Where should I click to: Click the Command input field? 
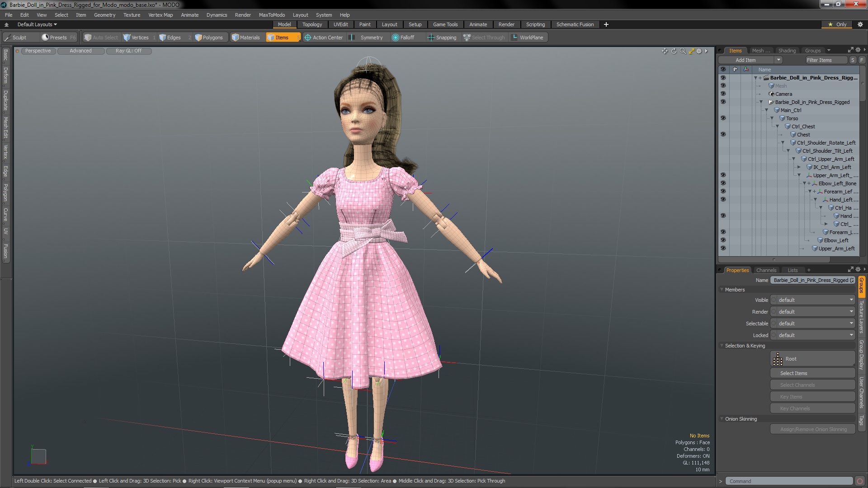pos(789,481)
